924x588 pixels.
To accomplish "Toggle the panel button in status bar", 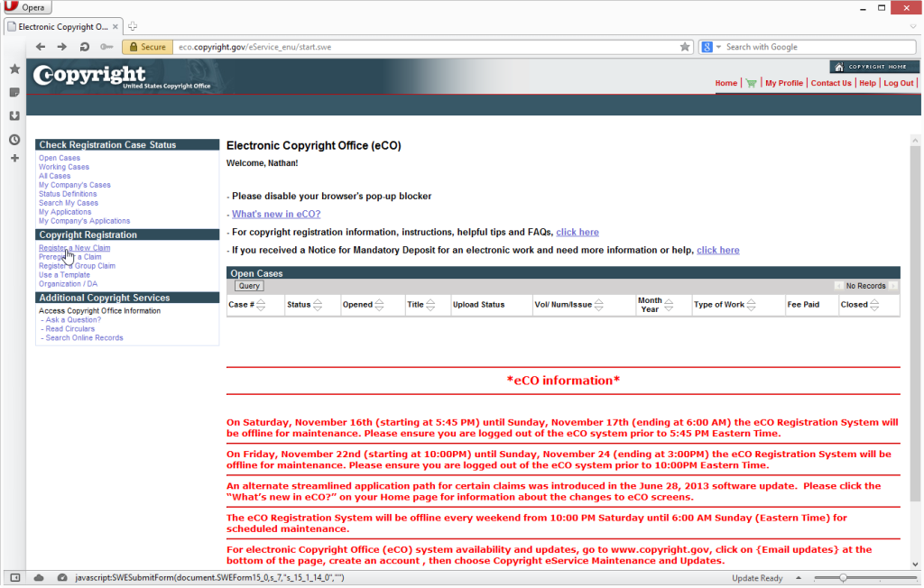I will click(x=15, y=578).
